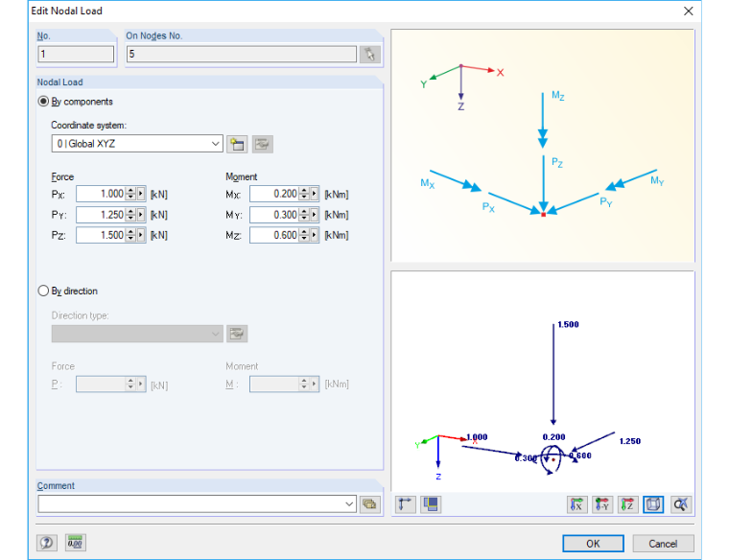The width and height of the screenshot is (729, 560).
Task: Click the show axes view icon
Action: [406, 504]
